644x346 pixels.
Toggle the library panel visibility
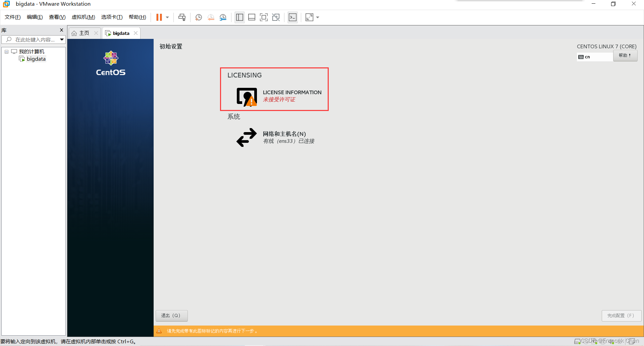(239, 17)
